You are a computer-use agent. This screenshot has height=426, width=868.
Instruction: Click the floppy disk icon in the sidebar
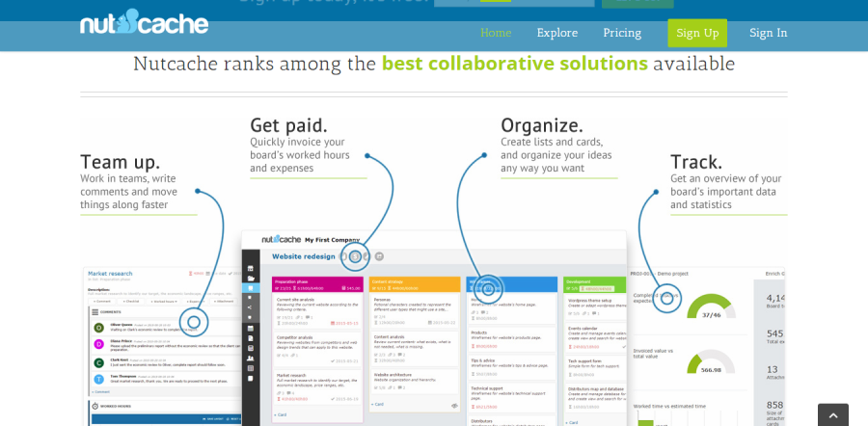[x=250, y=348]
